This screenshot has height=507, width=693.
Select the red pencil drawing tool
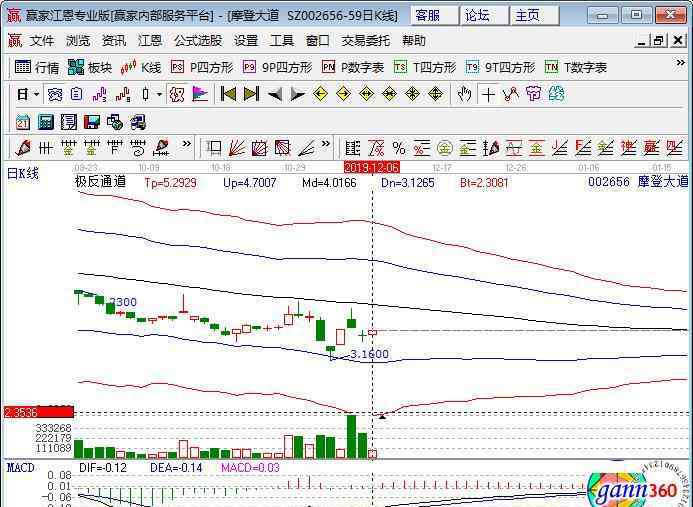click(x=22, y=148)
